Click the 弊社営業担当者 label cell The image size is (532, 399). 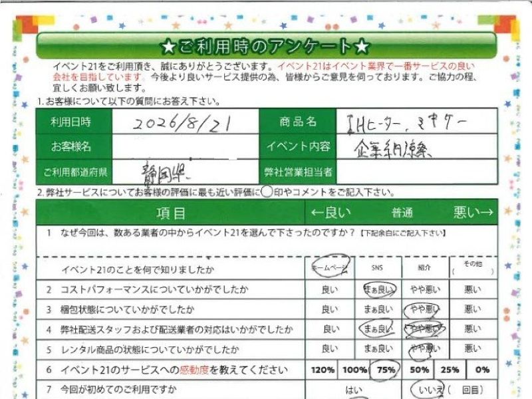pos(297,172)
